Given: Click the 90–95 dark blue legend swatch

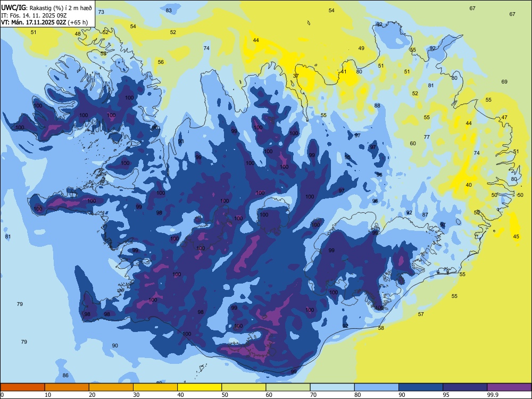Looking at the screenshot, I should [421, 387].
